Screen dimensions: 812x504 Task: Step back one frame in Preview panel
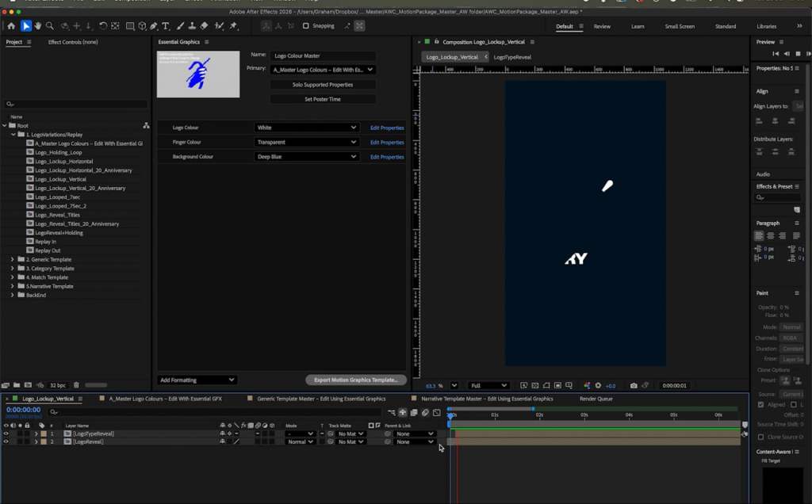coord(787,54)
